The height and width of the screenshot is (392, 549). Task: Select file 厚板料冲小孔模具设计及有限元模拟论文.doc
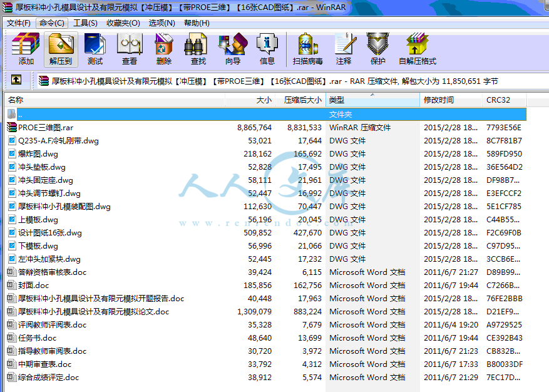point(94,311)
